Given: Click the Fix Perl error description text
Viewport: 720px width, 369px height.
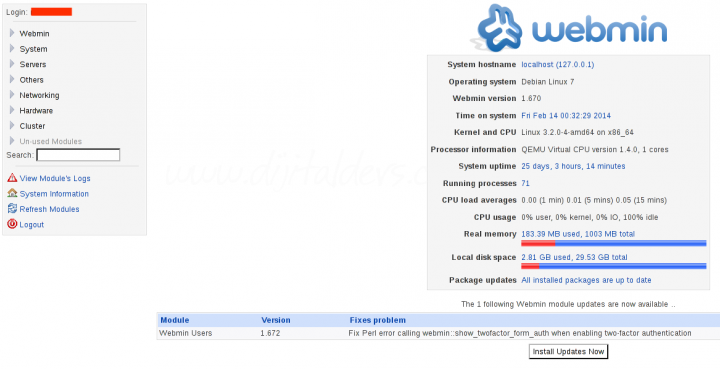Looking at the screenshot, I should click(520, 333).
